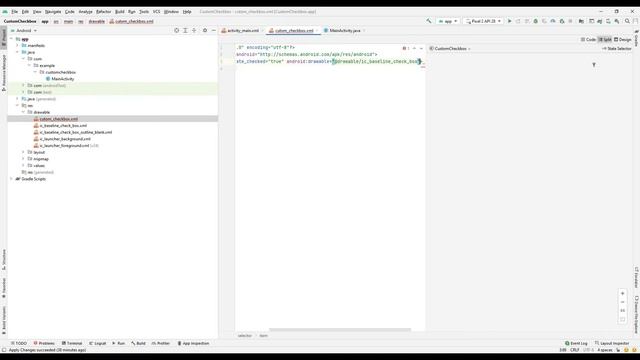
Task: Click the pin icon in preview area
Action: coord(594,65)
